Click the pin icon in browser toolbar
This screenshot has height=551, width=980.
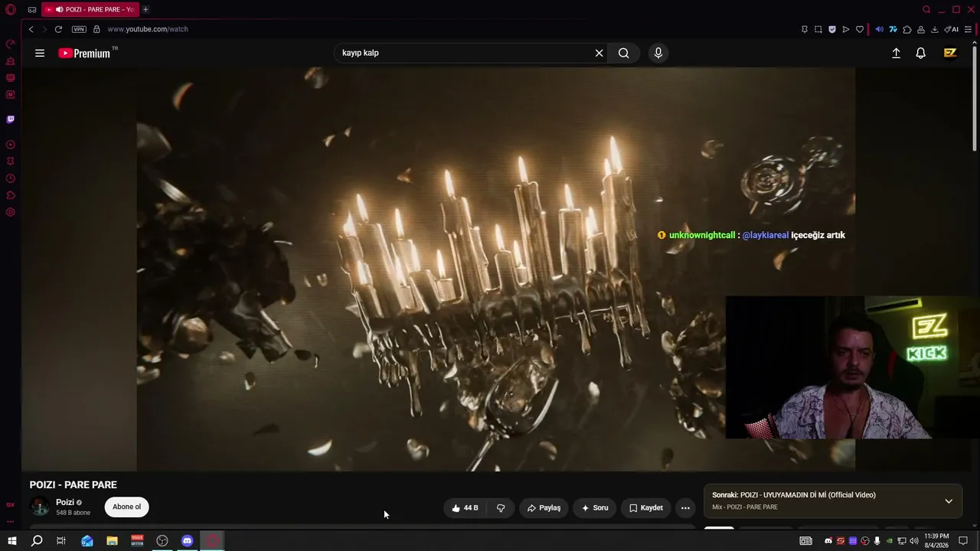[805, 29]
